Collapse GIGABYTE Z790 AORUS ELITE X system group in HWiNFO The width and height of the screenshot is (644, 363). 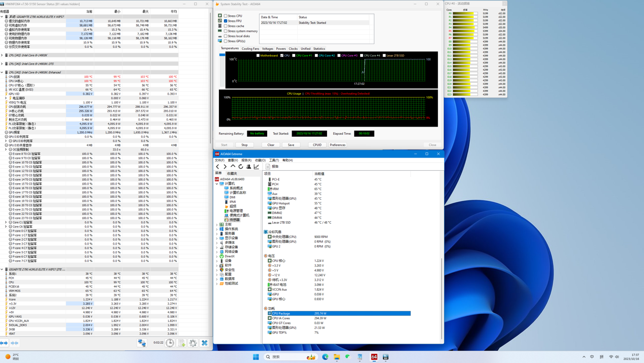tap(2, 17)
